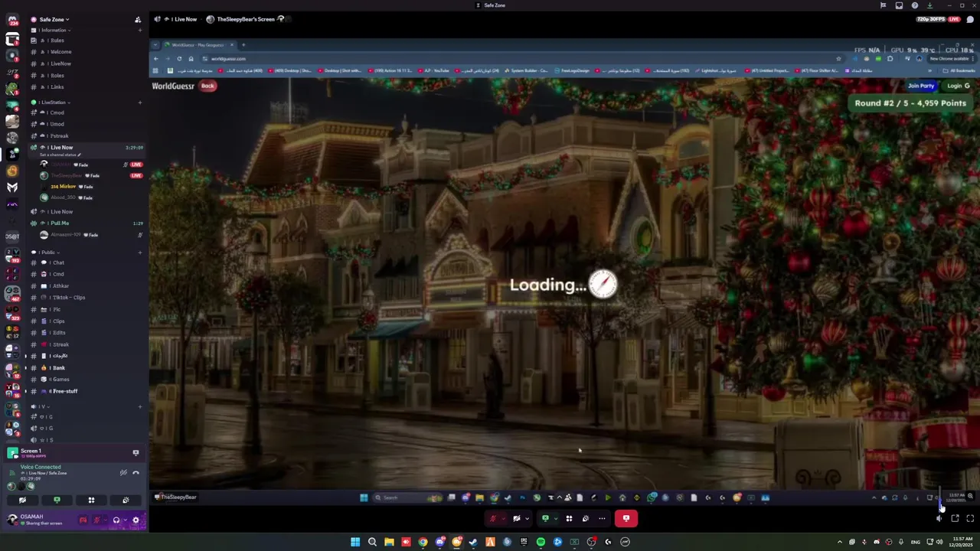Image resolution: width=980 pixels, height=551 pixels.
Task: Launch Steam from the Windows taskbar
Action: [473, 542]
